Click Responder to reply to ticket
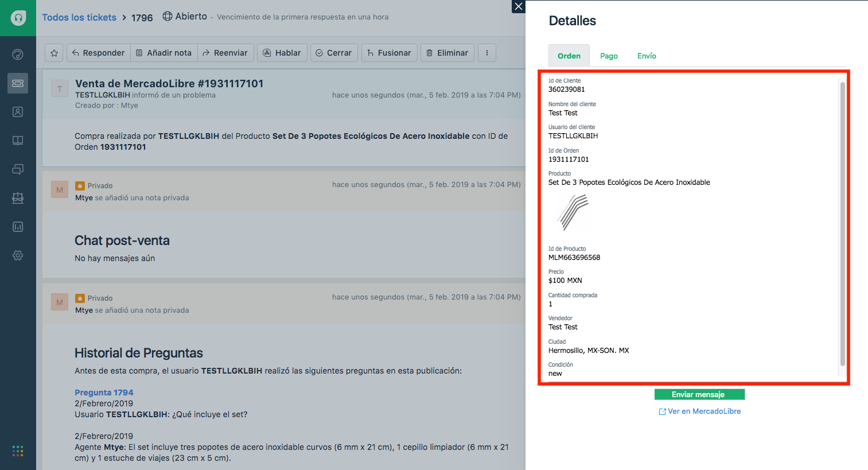Viewport: 868px width, 470px height. [x=99, y=53]
